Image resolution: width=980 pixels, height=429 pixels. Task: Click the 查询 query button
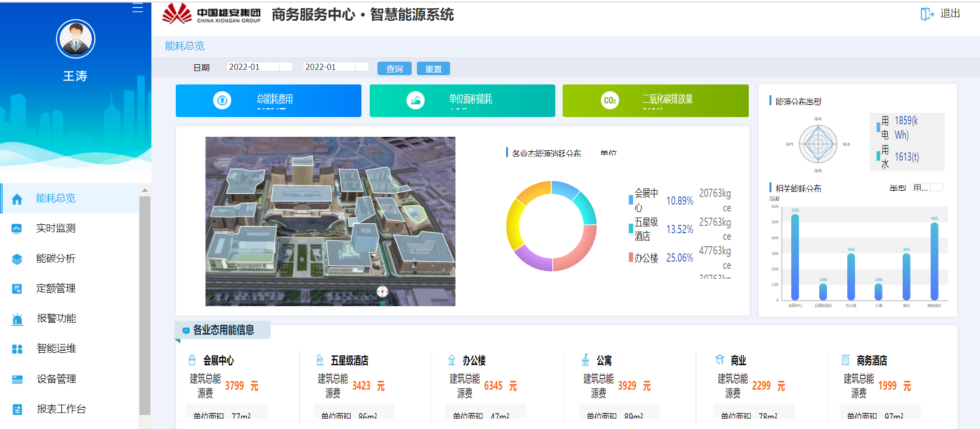point(395,68)
